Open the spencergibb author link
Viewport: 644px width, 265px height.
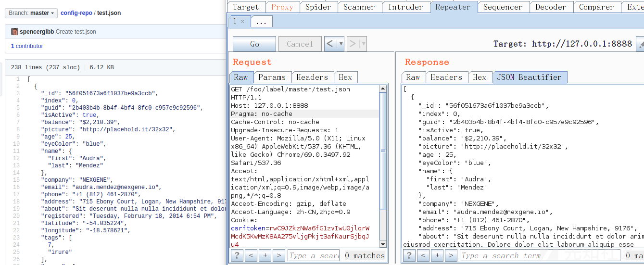point(37,32)
